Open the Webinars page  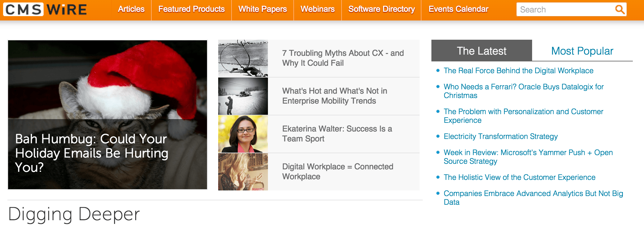(x=317, y=9)
